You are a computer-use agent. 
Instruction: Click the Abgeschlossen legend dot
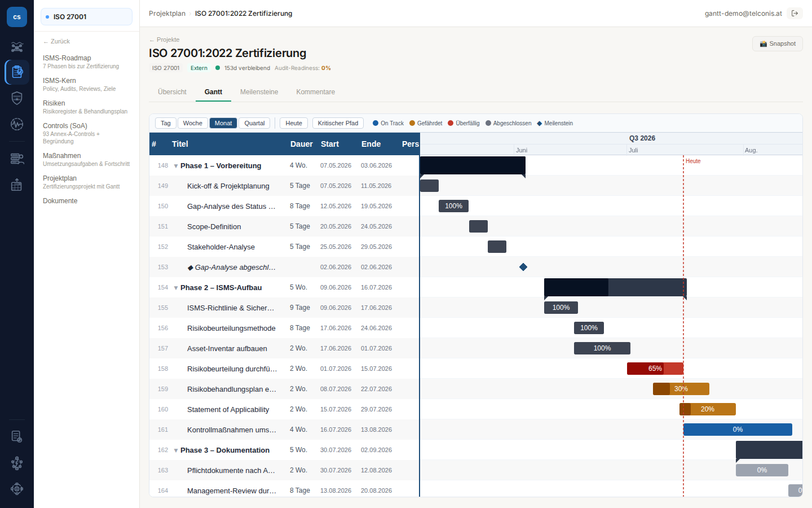pyautogui.click(x=488, y=123)
